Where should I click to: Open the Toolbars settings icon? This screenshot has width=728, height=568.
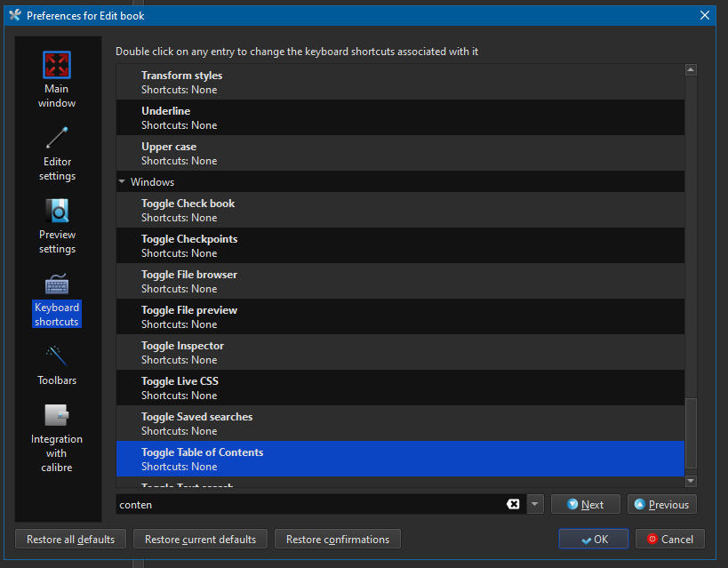click(x=57, y=357)
